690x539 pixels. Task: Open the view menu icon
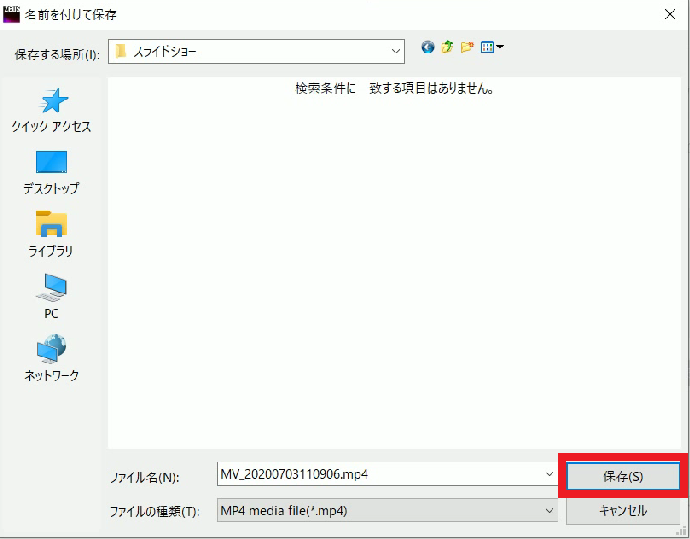tap(492, 47)
